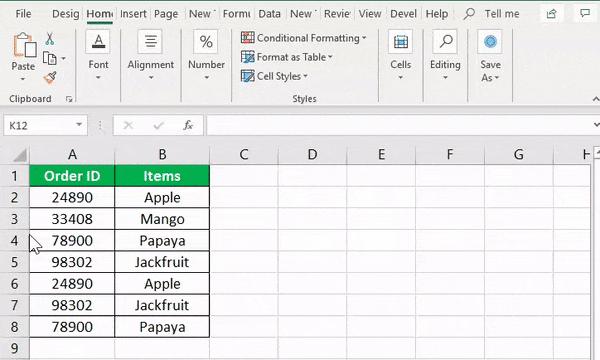Open the Design tab

click(x=65, y=14)
